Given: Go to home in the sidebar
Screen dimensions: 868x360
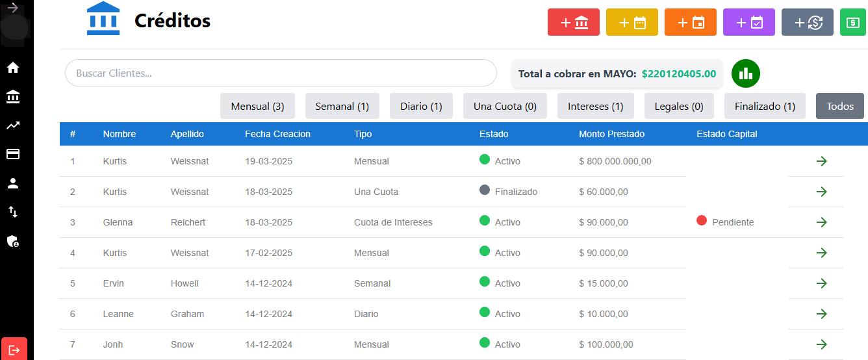Looking at the screenshot, I should pyautogui.click(x=13, y=68).
